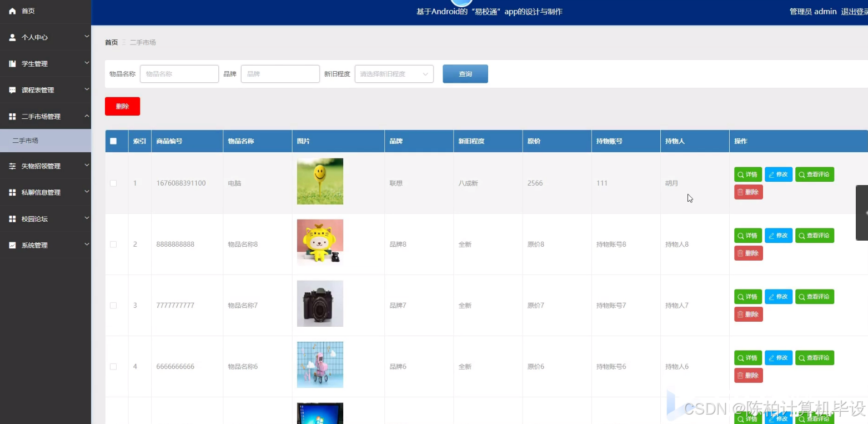This screenshot has width=868, height=424.
Task: Expand the 失物招领管理 chevron
Action: click(x=87, y=165)
